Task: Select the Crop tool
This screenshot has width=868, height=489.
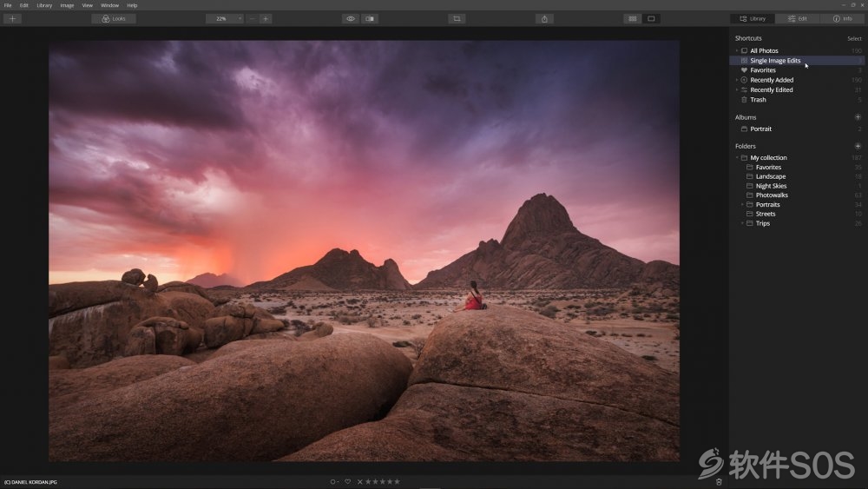Action: pos(457,19)
